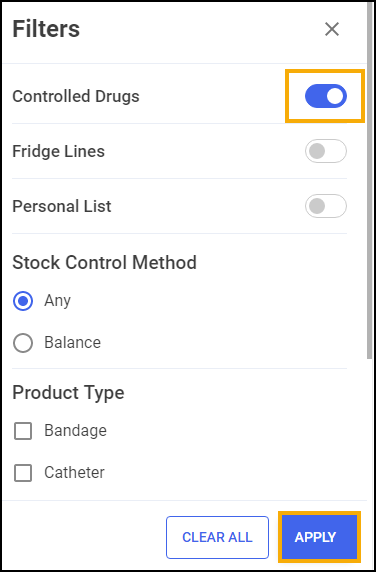Choose the Balance radio button

[23, 343]
